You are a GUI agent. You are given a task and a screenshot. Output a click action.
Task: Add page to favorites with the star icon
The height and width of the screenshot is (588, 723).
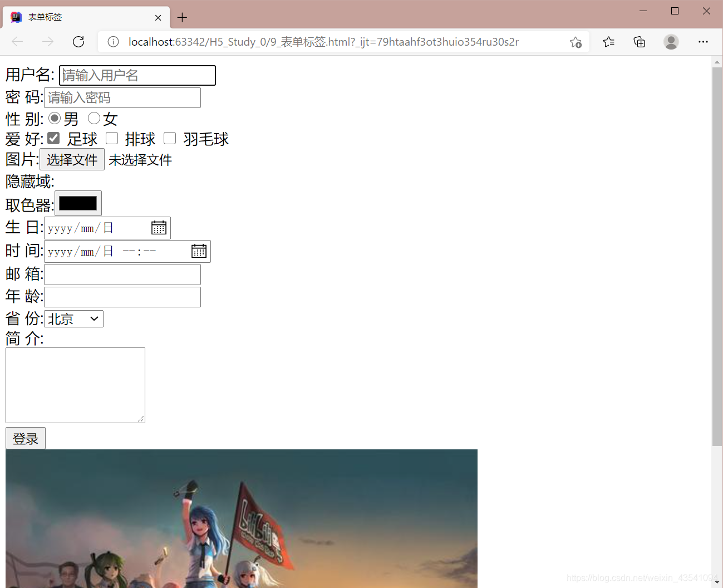point(576,42)
